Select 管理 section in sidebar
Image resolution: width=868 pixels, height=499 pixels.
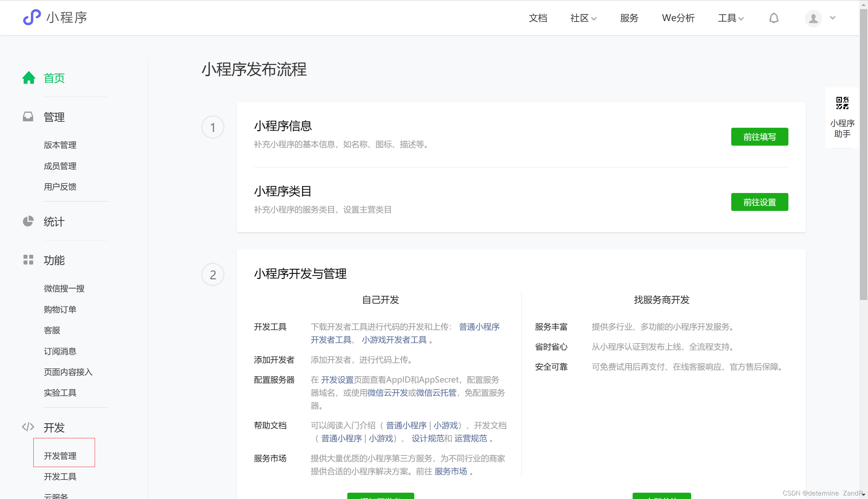tap(54, 117)
